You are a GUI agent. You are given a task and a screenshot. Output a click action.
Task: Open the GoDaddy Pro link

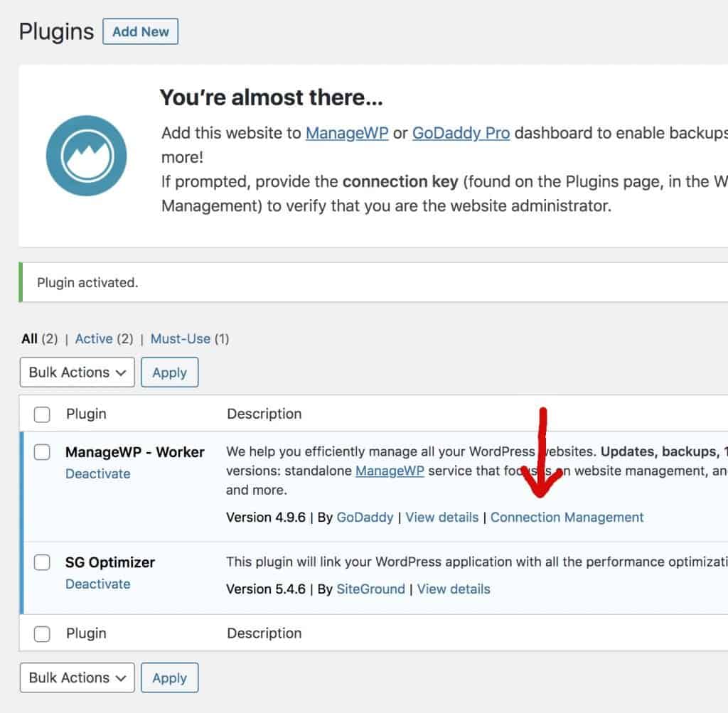tap(461, 133)
